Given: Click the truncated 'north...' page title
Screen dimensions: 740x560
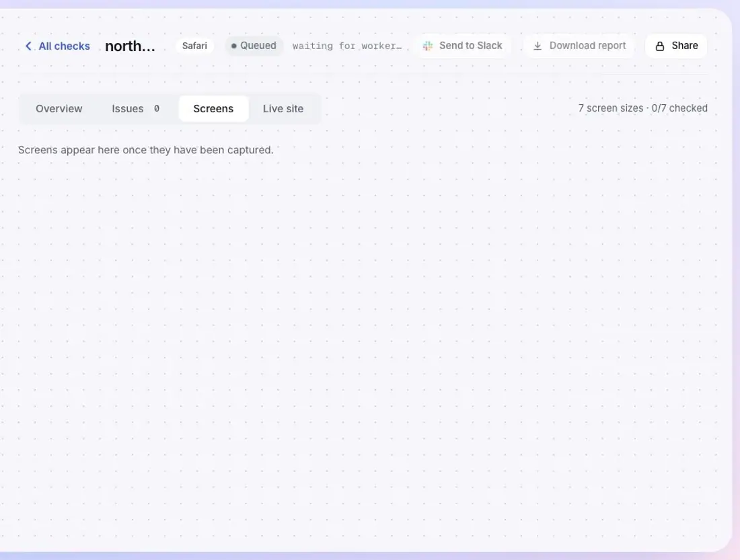Looking at the screenshot, I should pos(130,46).
